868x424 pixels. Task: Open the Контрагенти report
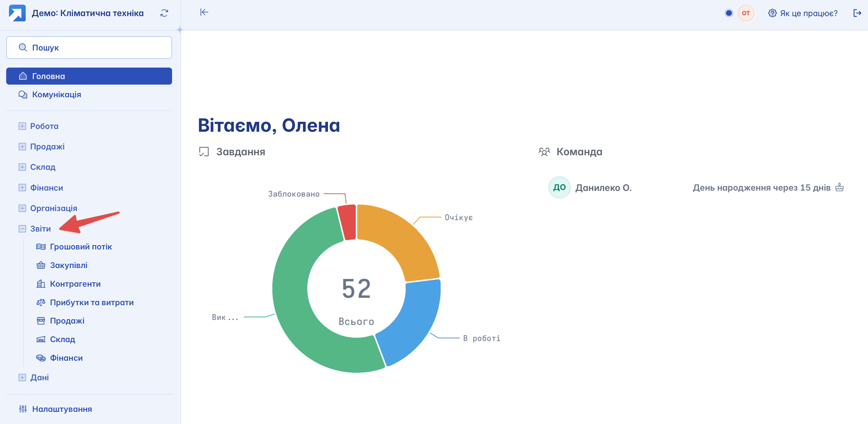(x=75, y=284)
